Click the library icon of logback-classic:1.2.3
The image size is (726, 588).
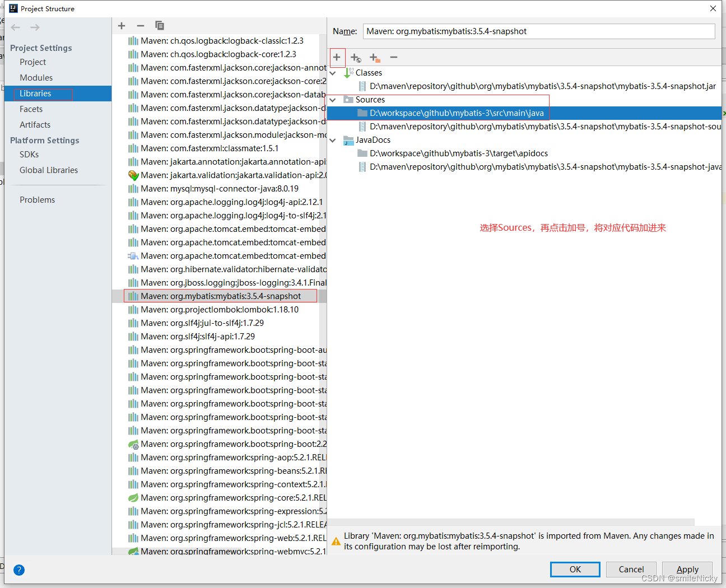point(133,41)
